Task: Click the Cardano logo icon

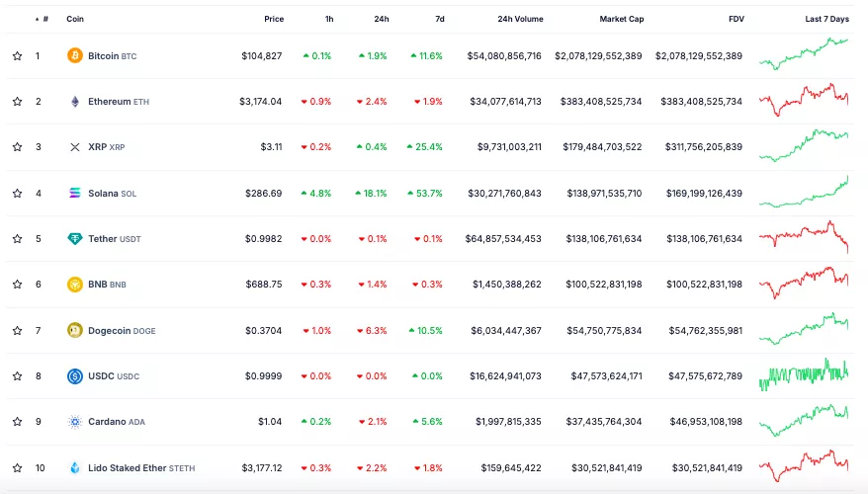Action: [x=74, y=422]
